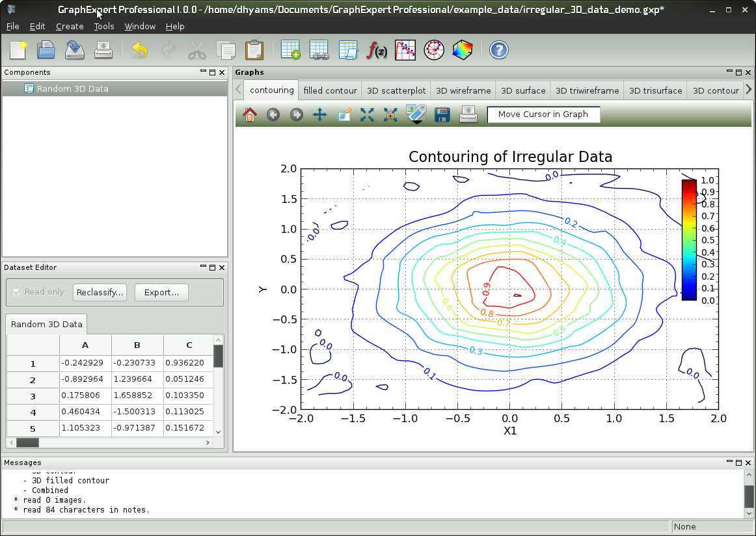The height and width of the screenshot is (536, 756).
Task: Open the graph tag dropdown icon
Action: coord(416,115)
